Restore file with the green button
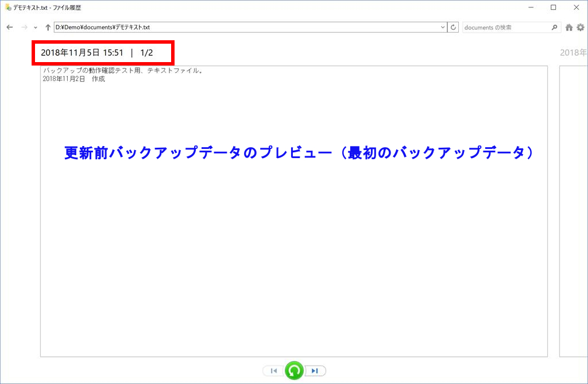This screenshot has width=588, height=384. click(295, 371)
